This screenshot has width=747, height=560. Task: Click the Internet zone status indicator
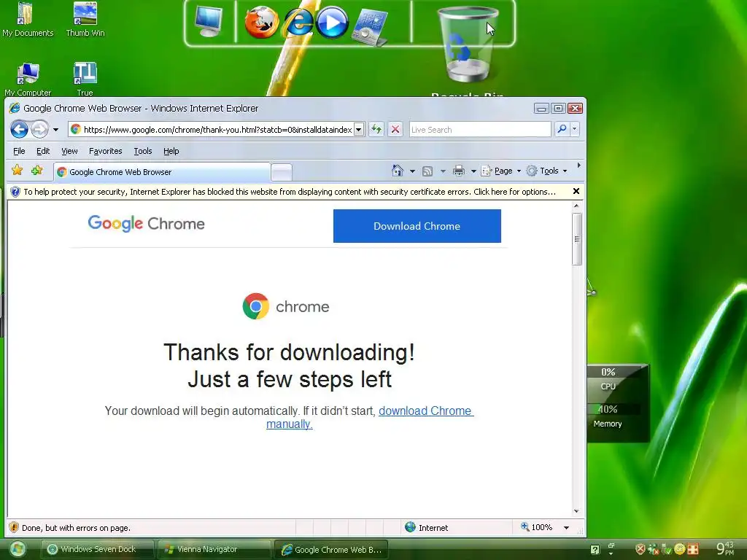tap(426, 527)
